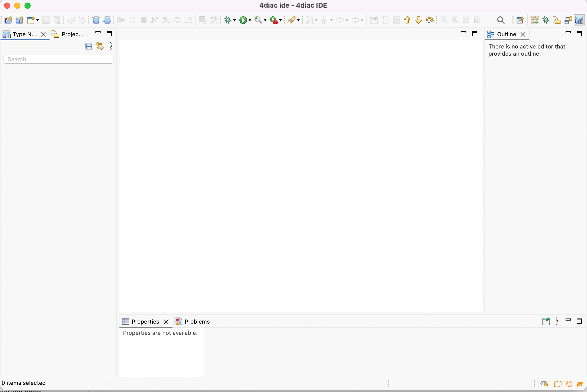Click the Open Perspective icon
Viewport: 587px width, 392px height.
[520, 20]
